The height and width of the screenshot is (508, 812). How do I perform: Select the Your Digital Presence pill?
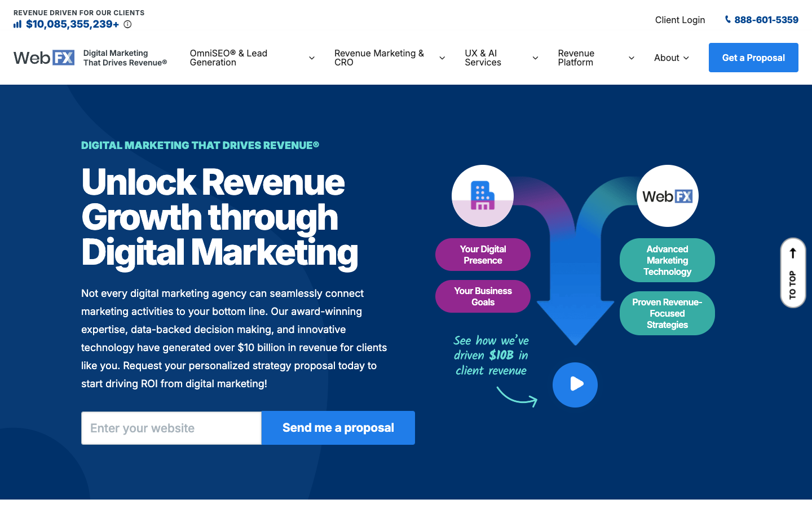[483, 255]
